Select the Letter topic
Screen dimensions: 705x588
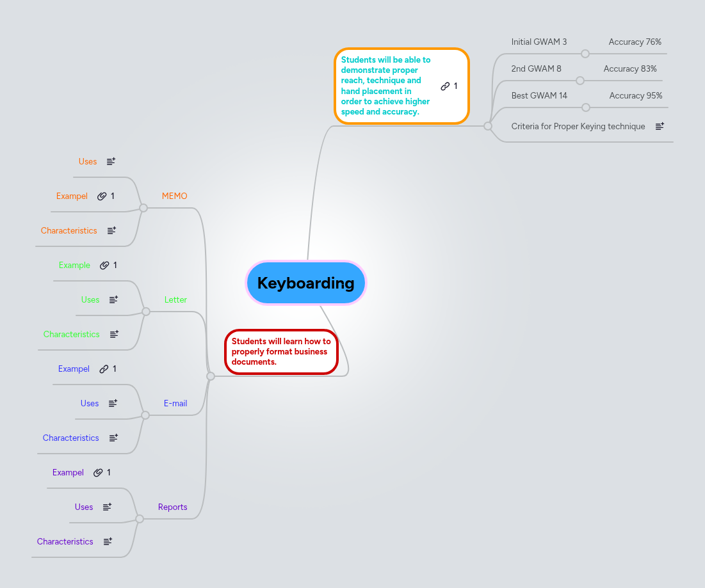pyautogui.click(x=175, y=299)
